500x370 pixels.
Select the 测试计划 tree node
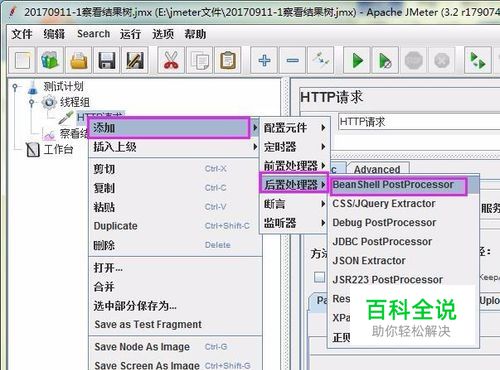[63, 87]
